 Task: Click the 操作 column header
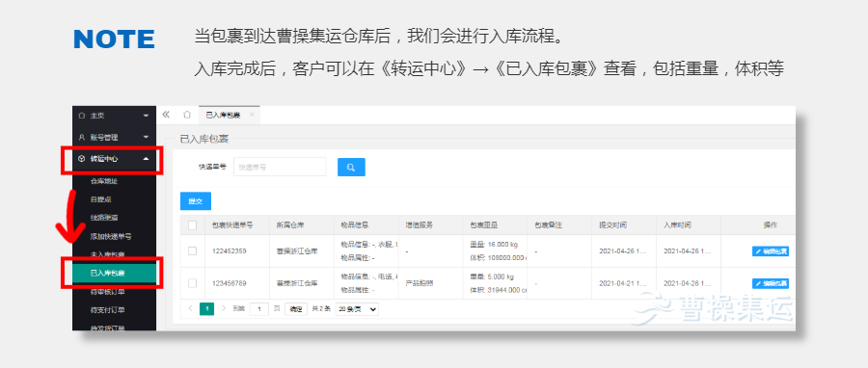pyautogui.click(x=770, y=225)
